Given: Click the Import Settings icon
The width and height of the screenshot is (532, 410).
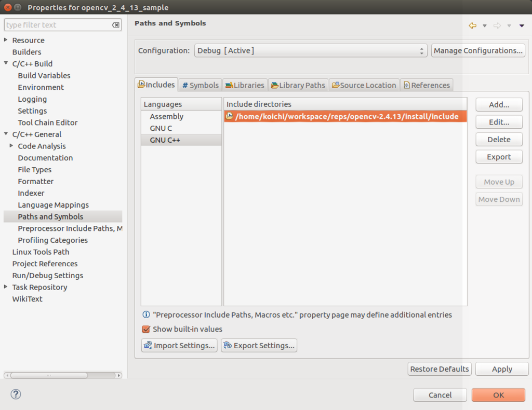Looking at the screenshot, I should click(x=148, y=345).
